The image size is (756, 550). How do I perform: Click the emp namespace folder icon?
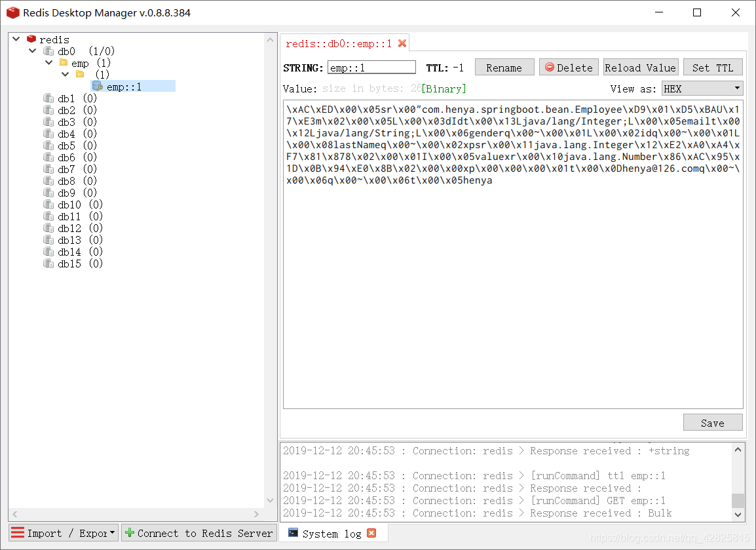pyautogui.click(x=63, y=63)
